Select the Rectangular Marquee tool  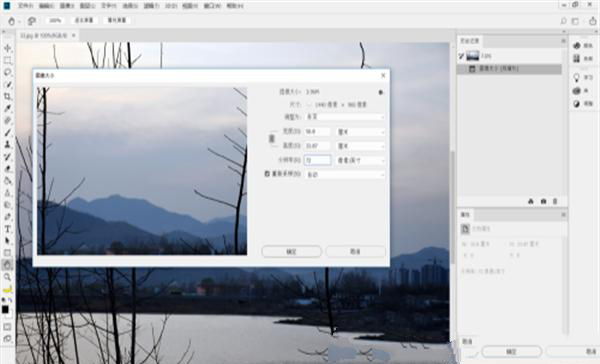click(7, 60)
